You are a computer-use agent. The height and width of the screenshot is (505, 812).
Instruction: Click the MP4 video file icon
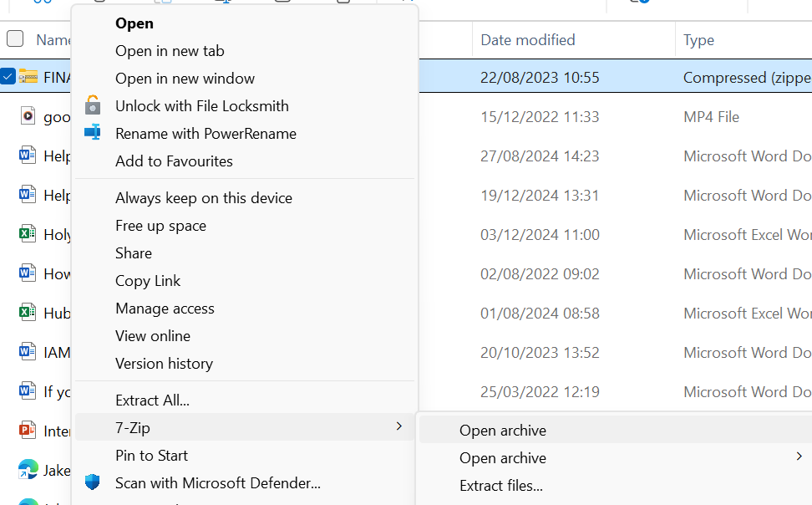tap(28, 116)
